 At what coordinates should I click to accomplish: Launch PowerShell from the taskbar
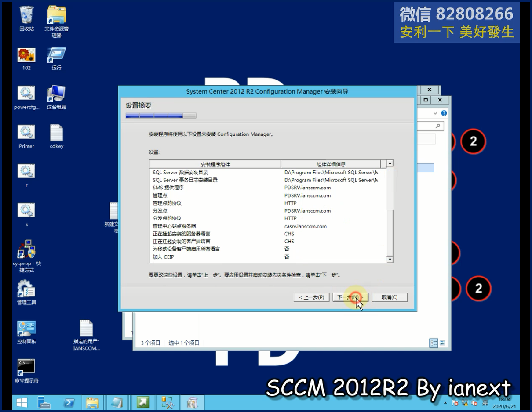(x=69, y=402)
